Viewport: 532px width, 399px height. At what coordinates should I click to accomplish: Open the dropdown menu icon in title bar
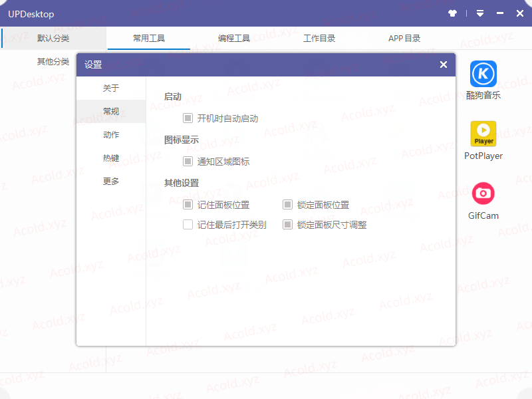480,13
